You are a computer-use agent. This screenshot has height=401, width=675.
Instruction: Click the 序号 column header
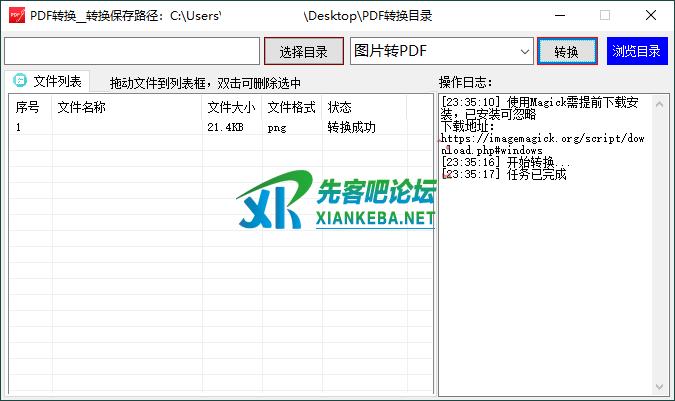pyautogui.click(x=28, y=107)
